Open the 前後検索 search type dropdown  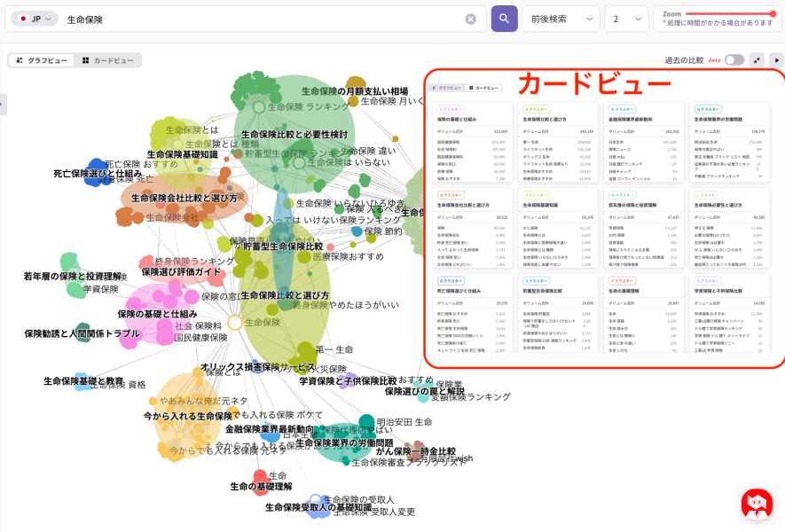pos(561,19)
